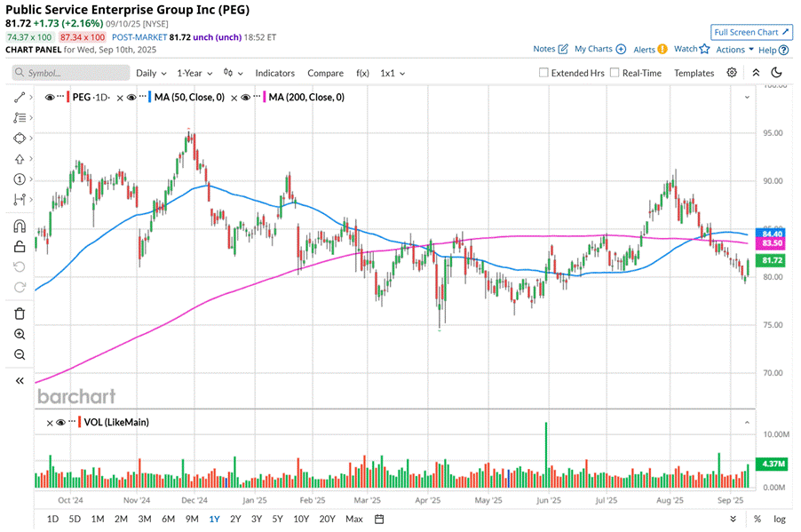This screenshot has height=532, width=801.
Task: Select the Max time range
Action: 354,520
